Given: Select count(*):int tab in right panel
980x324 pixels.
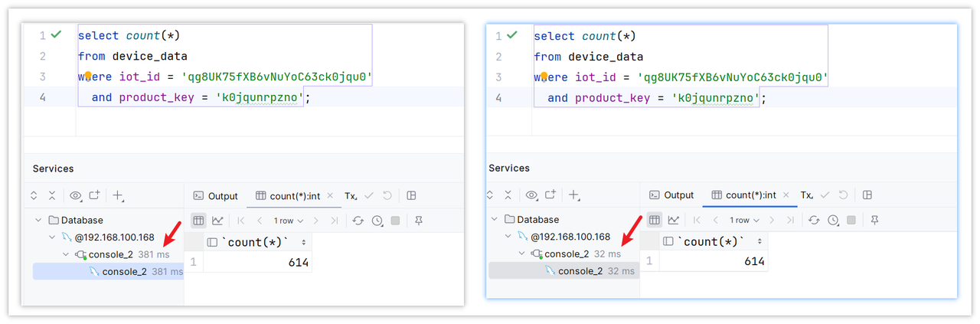Looking at the screenshot, I should click(748, 195).
